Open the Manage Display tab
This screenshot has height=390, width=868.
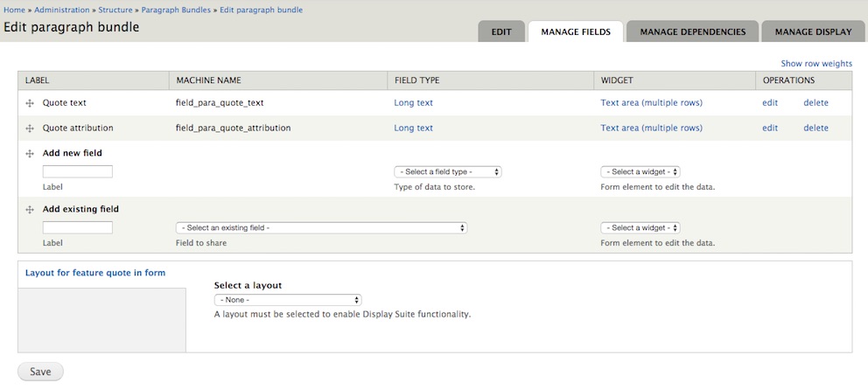click(813, 31)
